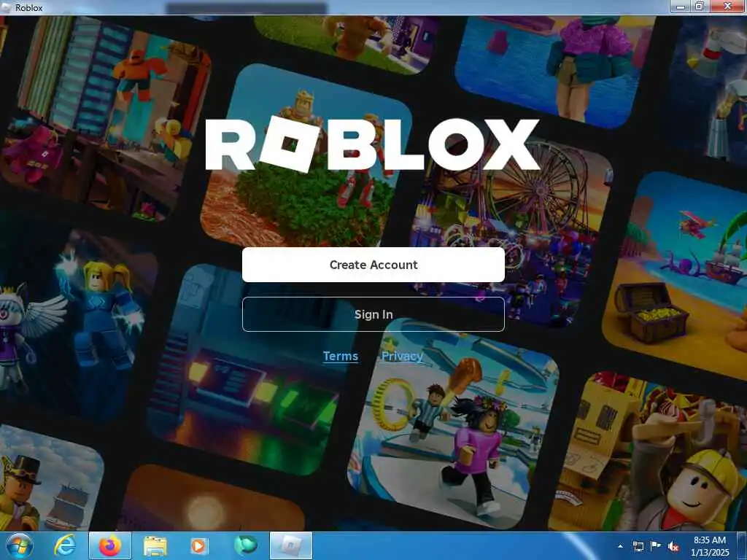747x560 pixels.
Task: Open the Privacy link
Action: click(x=402, y=356)
